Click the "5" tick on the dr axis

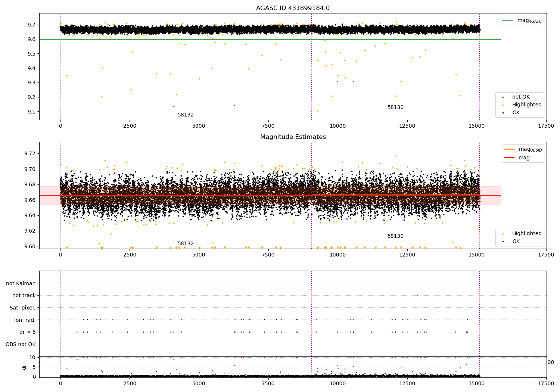tap(34, 367)
